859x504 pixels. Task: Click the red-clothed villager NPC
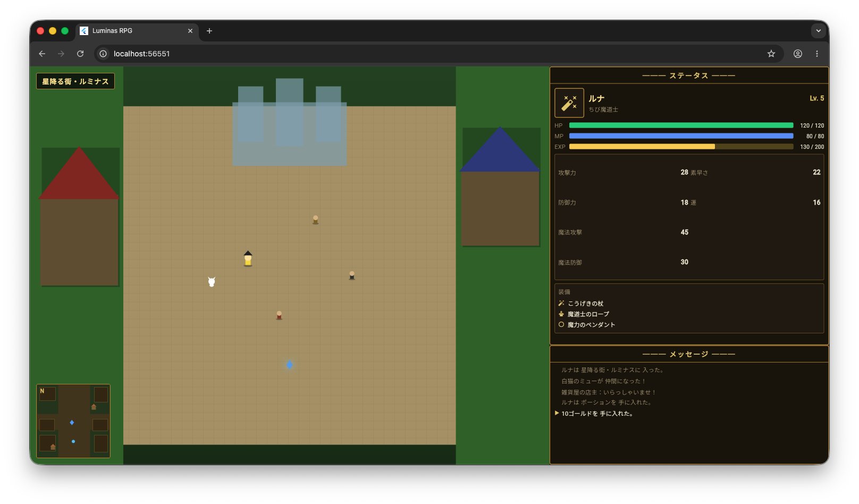(279, 315)
